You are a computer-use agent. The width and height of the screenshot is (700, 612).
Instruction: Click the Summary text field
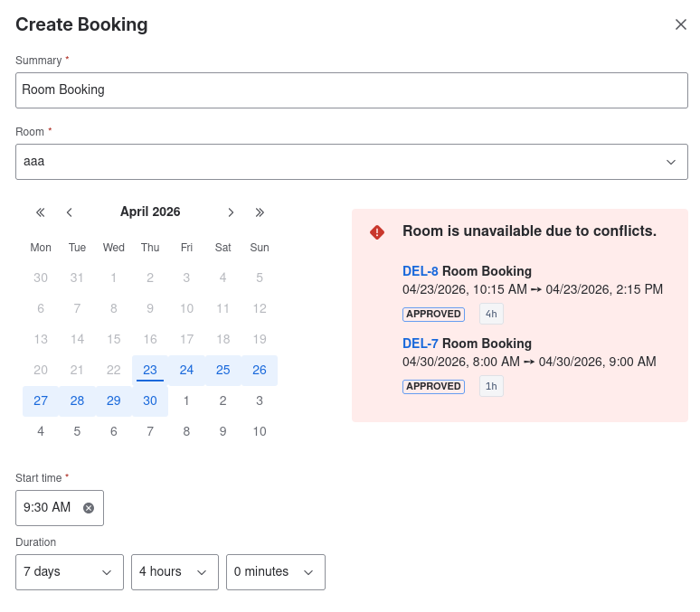[x=351, y=90]
